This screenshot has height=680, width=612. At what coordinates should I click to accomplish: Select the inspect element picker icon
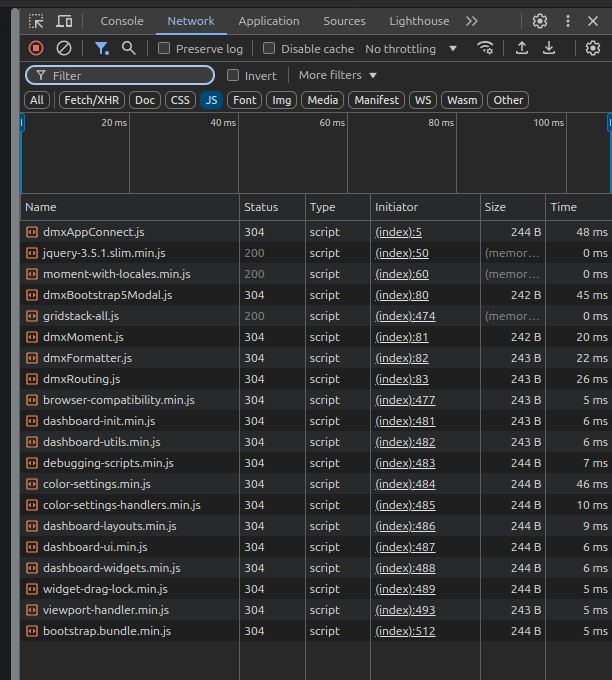pos(36,21)
